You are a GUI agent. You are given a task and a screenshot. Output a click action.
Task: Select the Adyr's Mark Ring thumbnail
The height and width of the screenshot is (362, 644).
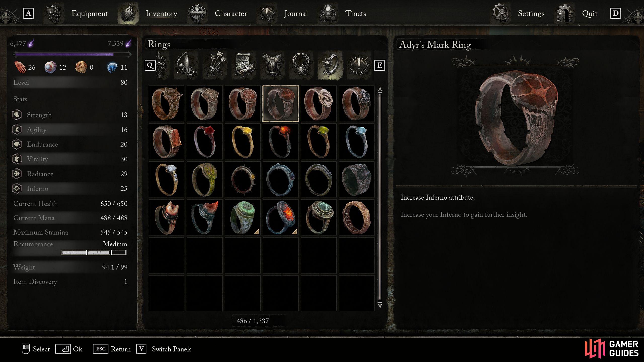280,104
